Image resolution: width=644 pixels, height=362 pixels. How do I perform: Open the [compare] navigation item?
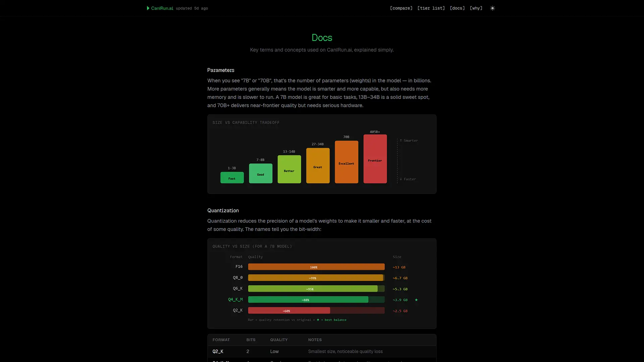[401, 8]
